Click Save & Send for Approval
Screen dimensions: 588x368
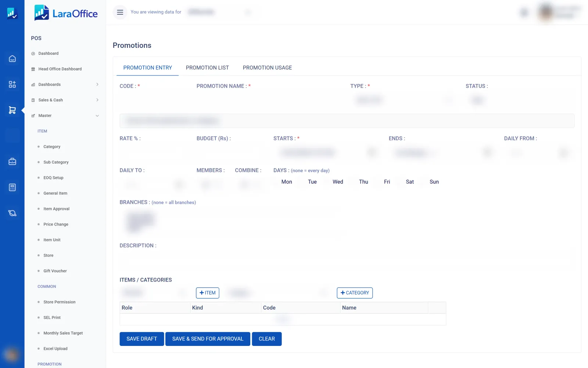[208, 339]
